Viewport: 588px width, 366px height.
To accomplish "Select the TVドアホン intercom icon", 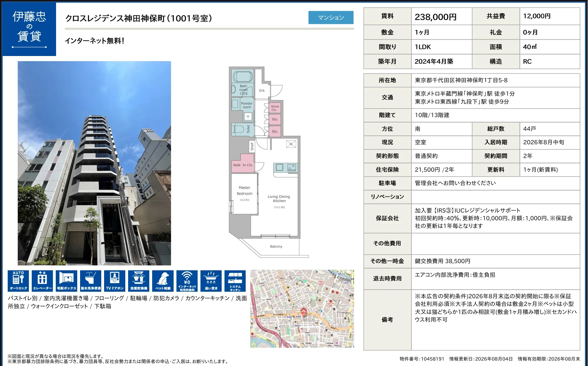I will coord(115,281).
